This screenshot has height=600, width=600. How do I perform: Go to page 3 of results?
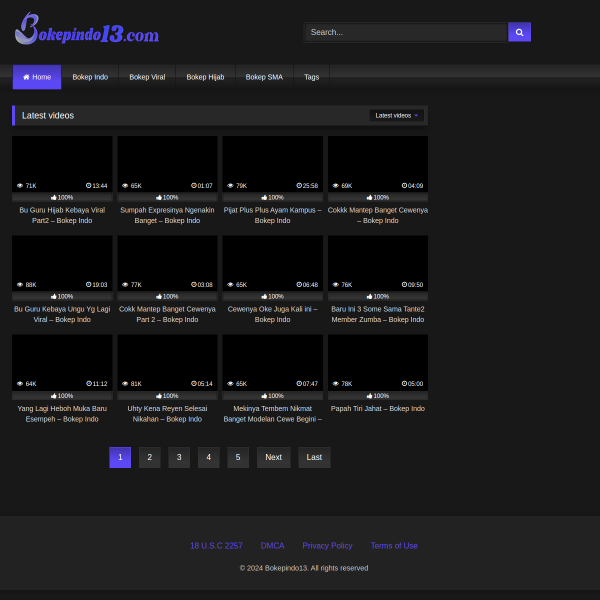(x=179, y=457)
